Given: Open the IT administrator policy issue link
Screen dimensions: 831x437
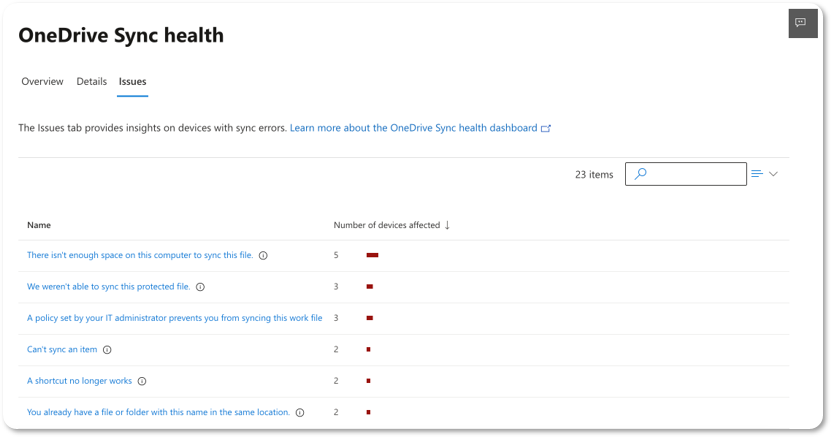Looking at the screenshot, I should coord(174,318).
